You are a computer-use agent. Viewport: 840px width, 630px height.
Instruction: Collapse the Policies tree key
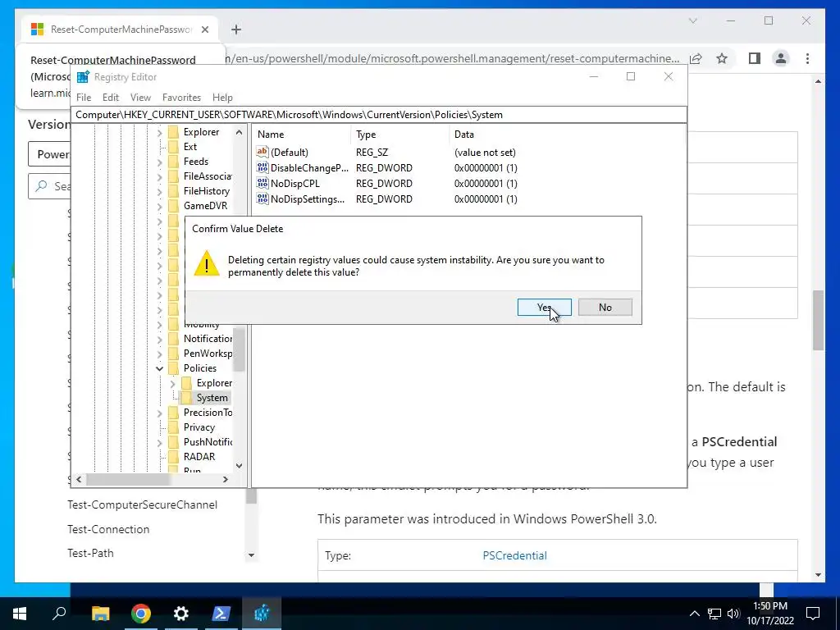coord(160,368)
